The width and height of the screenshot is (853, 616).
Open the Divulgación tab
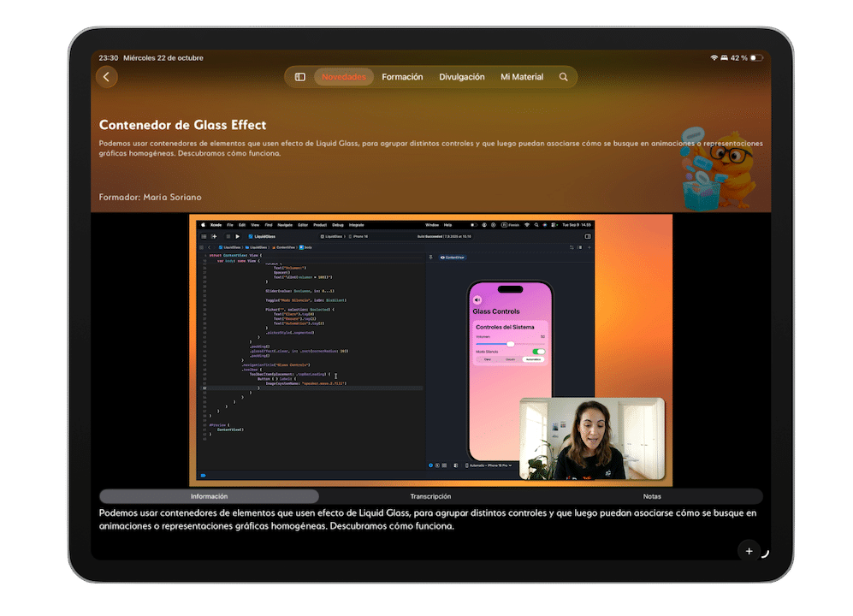tap(462, 77)
